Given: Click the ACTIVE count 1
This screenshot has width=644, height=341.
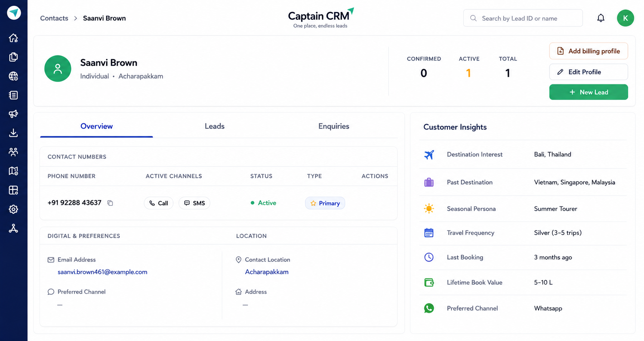Looking at the screenshot, I should tap(468, 73).
